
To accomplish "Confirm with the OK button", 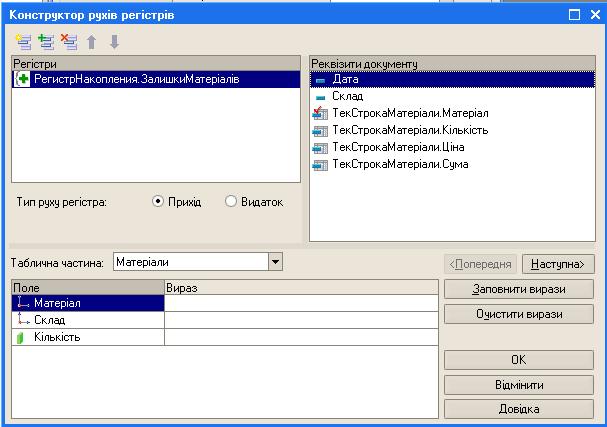I will pos(519,360).
